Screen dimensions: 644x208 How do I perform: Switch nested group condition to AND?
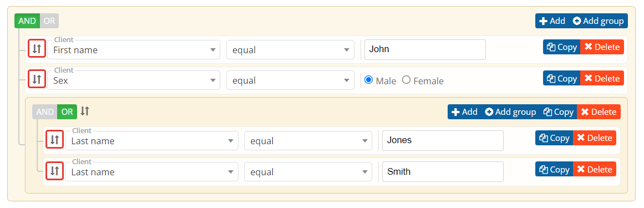45,112
